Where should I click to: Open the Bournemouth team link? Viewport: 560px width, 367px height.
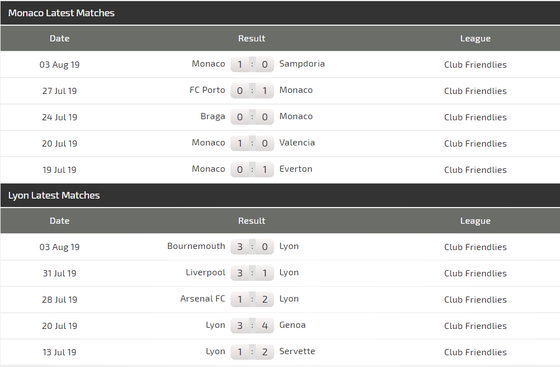[x=196, y=246]
